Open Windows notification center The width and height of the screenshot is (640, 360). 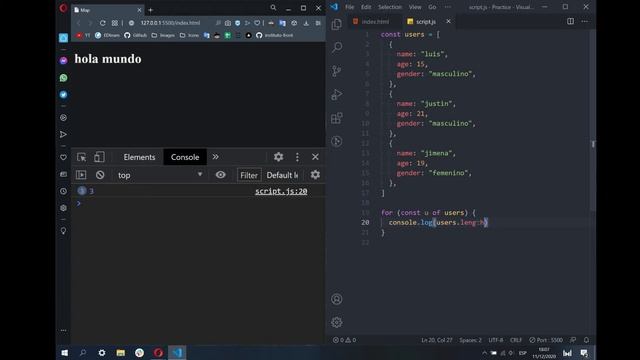click(584, 353)
